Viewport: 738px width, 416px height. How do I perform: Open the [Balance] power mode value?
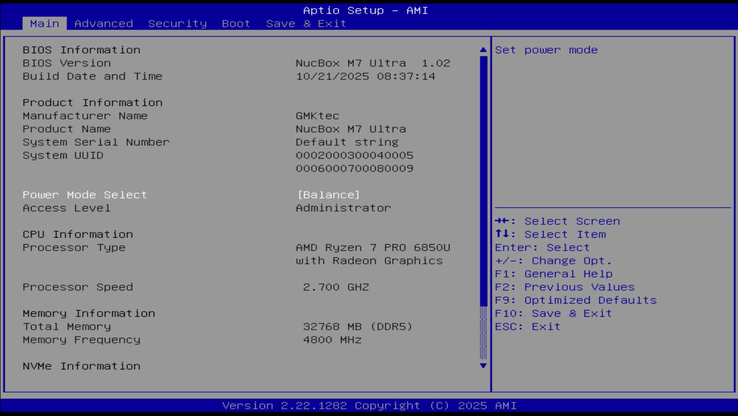(x=328, y=195)
